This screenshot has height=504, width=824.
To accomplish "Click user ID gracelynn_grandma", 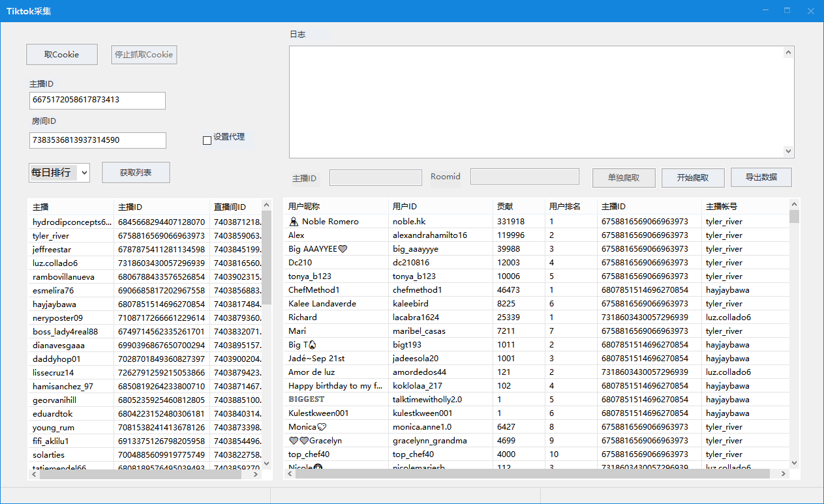I will (x=430, y=441).
